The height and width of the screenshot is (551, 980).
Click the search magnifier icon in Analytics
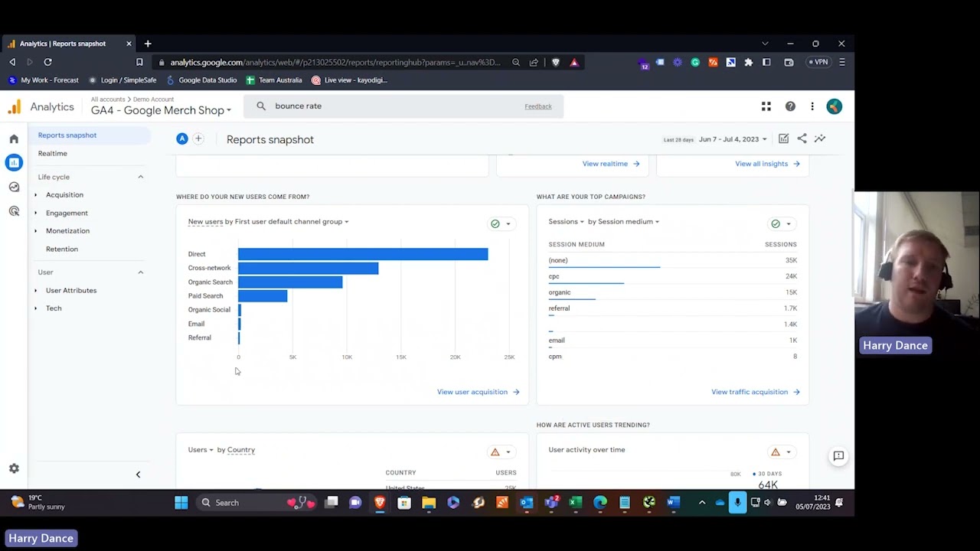tap(261, 106)
